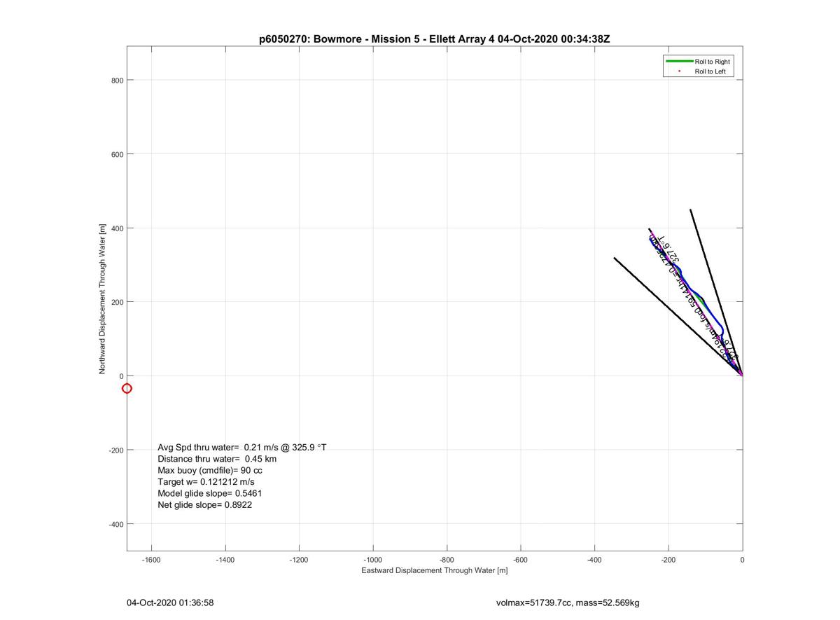The image size is (840, 620).
Task: Select the 'Max buoy (cmdfile)= 90 cc' text
Action: pos(210,470)
